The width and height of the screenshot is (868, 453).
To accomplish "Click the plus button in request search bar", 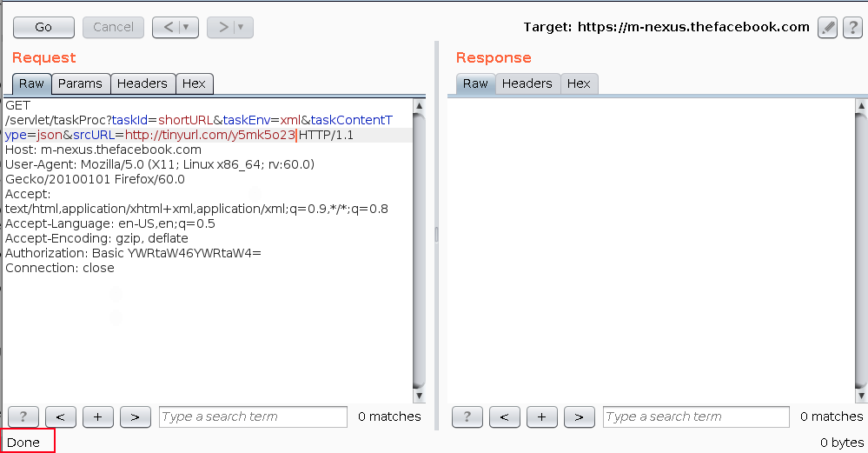I will pos(98,416).
